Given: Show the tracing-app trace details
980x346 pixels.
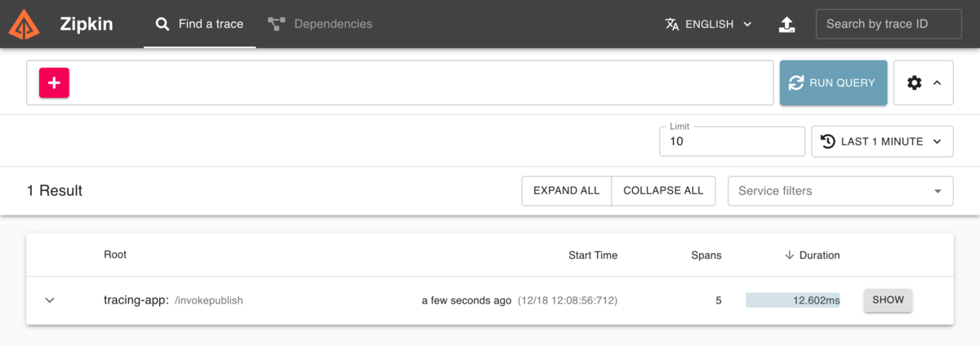Looking at the screenshot, I should [888, 300].
